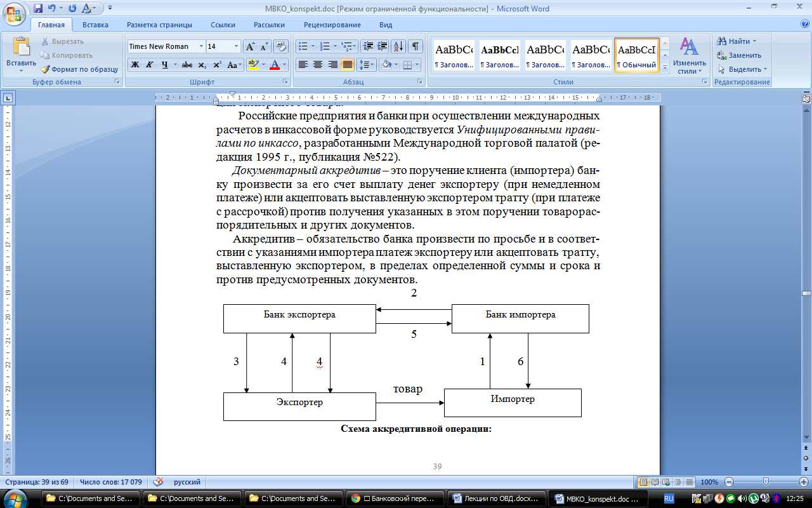The image size is (812, 508).
Task: Toggle Bold (Ж) formatting
Action: point(134,65)
